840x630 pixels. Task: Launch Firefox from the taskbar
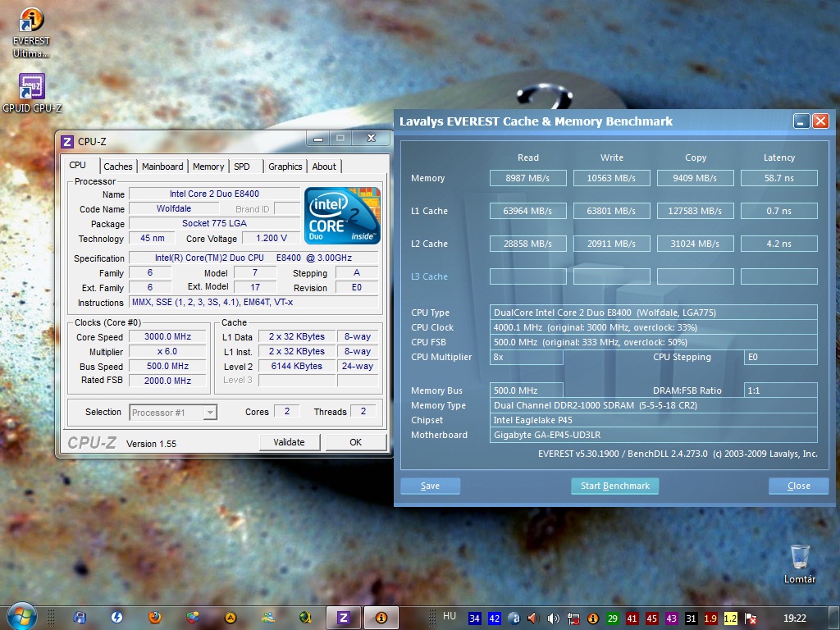click(x=155, y=618)
